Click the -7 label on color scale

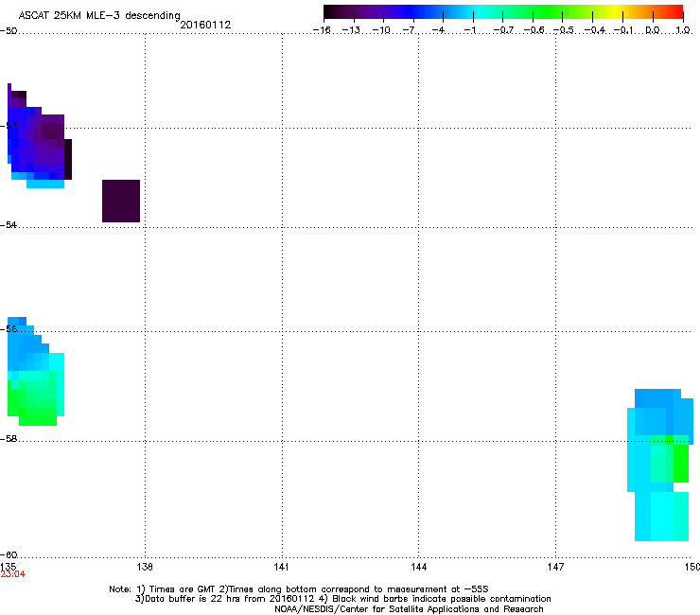click(x=410, y=30)
